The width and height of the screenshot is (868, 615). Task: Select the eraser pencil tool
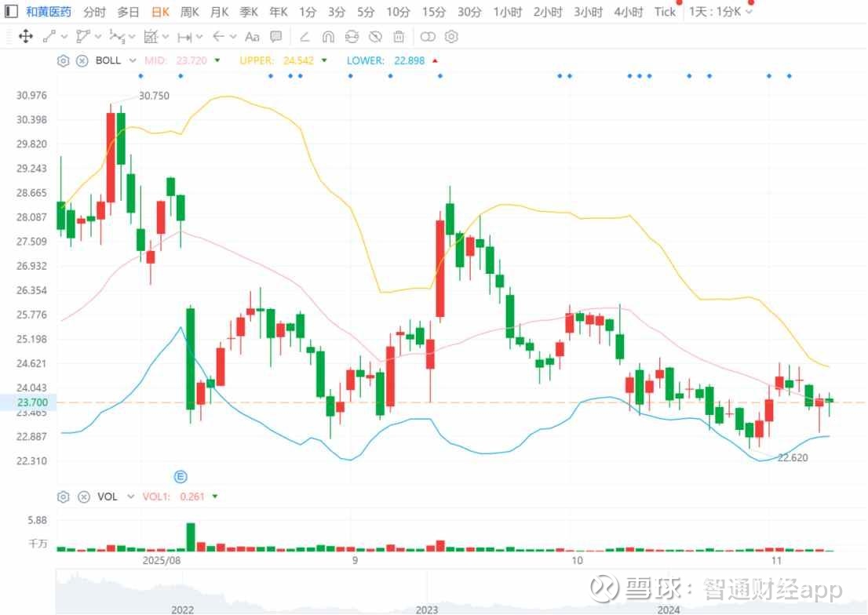305,37
